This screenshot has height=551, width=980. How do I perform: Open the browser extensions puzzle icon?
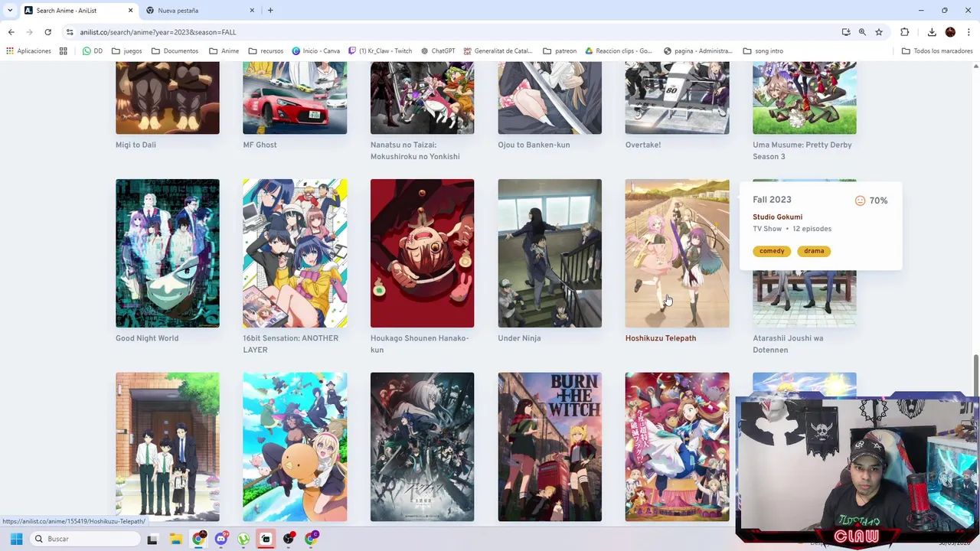point(905,32)
